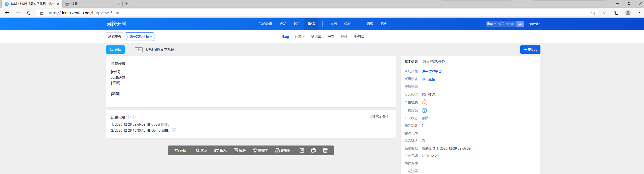Click the trash delete icon in the action toolbar
The image size is (644, 174).
(325, 151)
